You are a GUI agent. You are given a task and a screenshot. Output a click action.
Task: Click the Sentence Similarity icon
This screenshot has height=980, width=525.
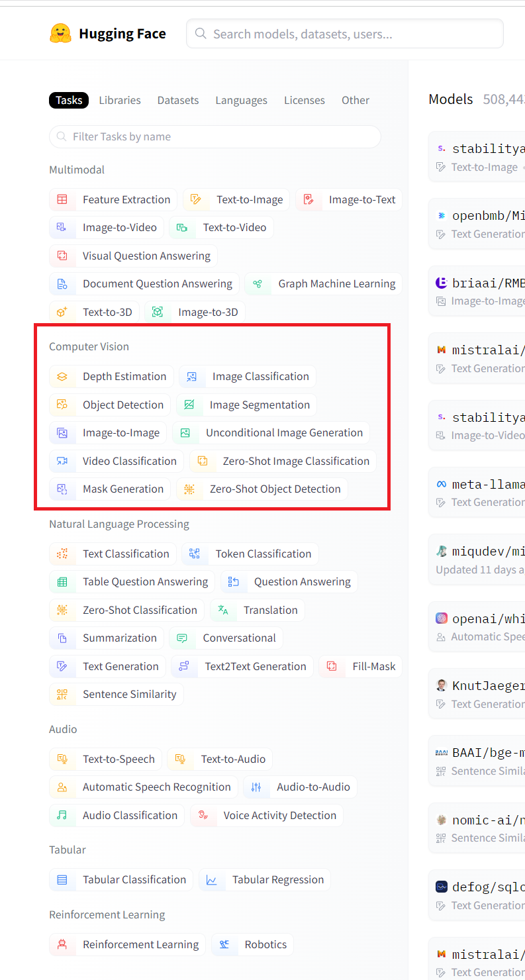coord(62,694)
